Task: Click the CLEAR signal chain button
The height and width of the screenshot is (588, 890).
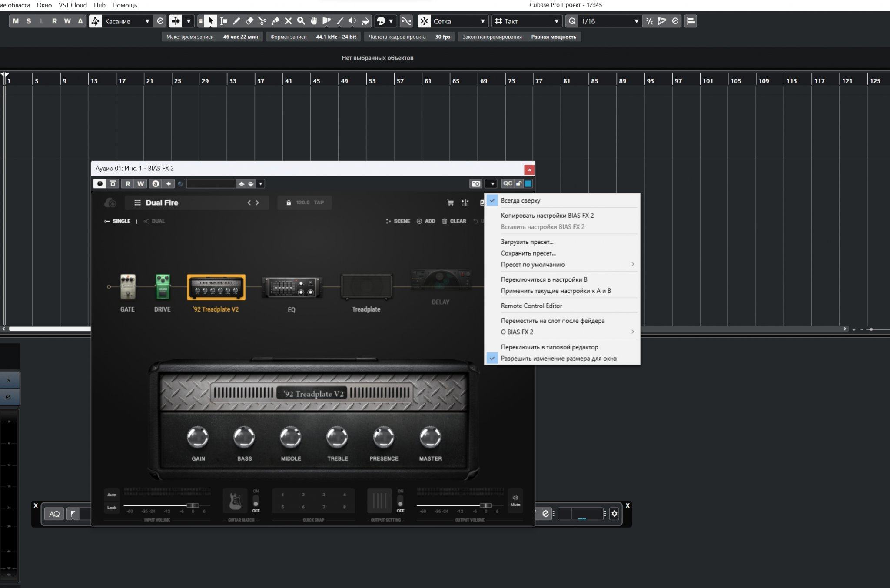Action: point(454,221)
